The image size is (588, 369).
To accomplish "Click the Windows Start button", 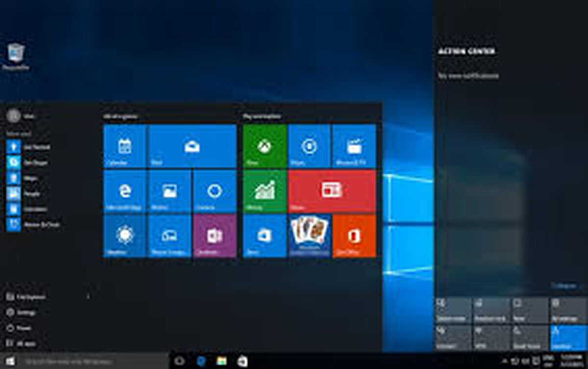I will point(10,361).
